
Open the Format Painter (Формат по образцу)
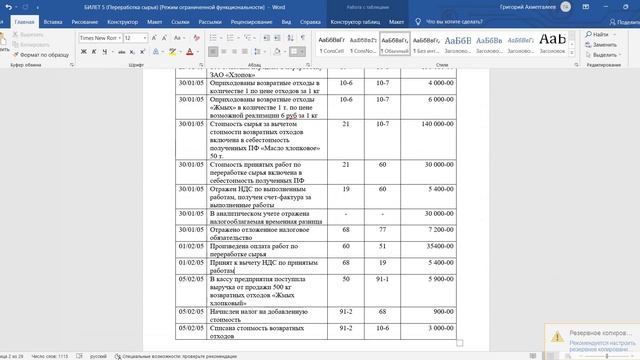40,54
